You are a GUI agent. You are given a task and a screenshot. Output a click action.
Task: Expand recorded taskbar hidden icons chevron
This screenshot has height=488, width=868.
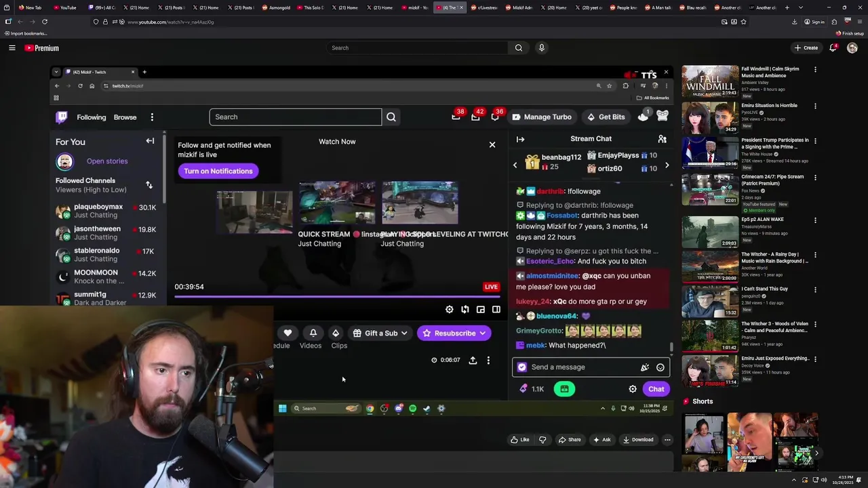pos(602,409)
